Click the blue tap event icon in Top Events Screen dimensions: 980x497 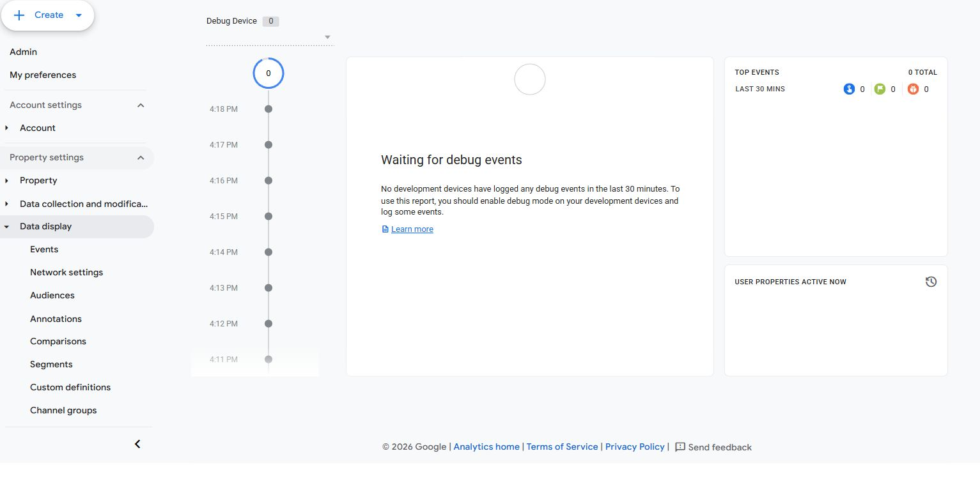[x=849, y=89]
